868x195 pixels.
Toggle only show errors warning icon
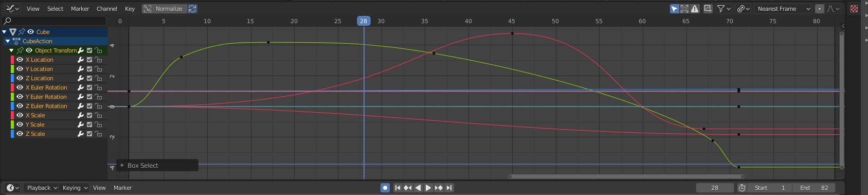click(x=695, y=9)
